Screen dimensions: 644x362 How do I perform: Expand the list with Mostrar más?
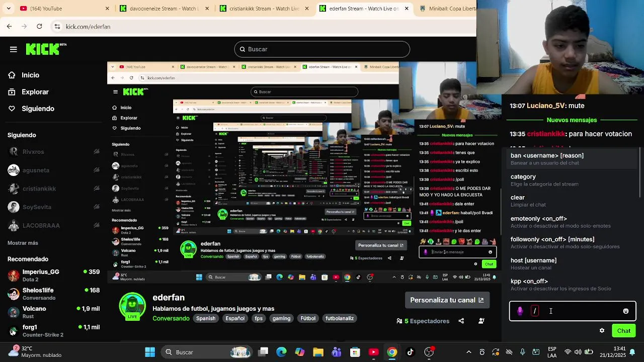[x=23, y=243]
